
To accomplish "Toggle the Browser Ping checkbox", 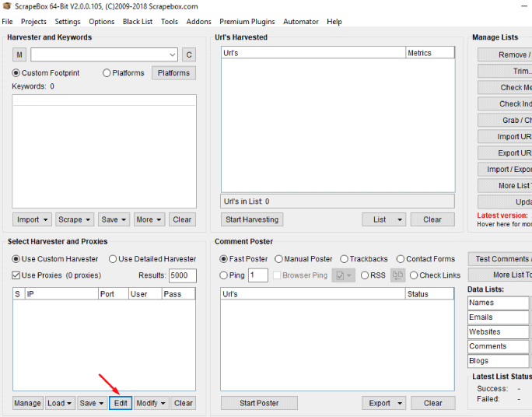I will tap(277, 275).
